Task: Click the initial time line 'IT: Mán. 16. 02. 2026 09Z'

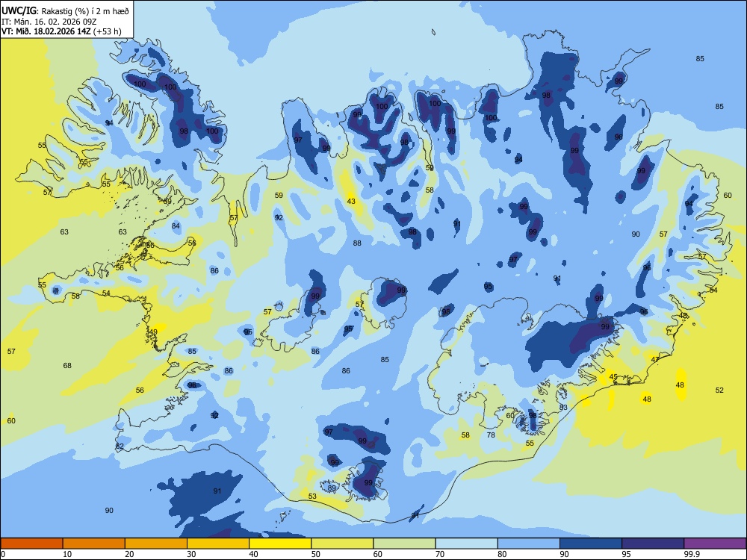Action: click(48, 22)
